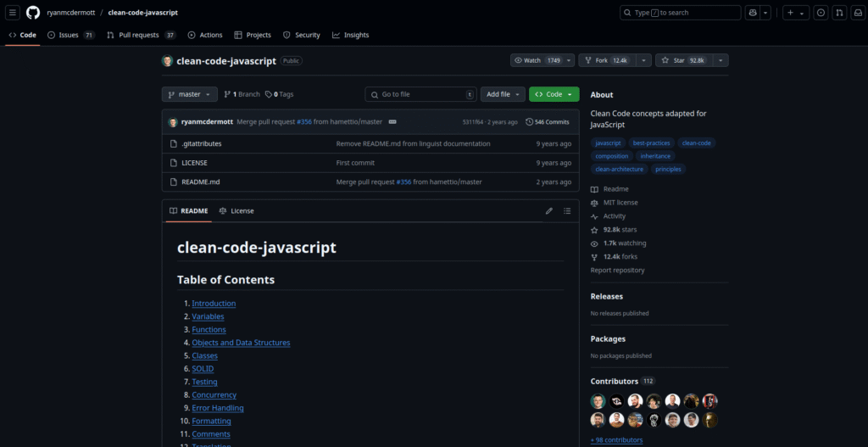The height and width of the screenshot is (447, 868).
Task: Open the green Code dropdown button
Action: [x=554, y=94]
